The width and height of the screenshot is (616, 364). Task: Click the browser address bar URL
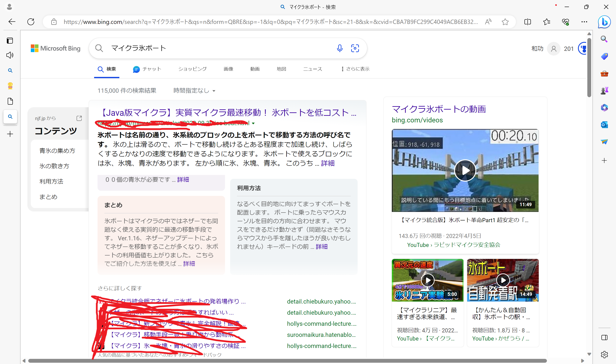(x=271, y=22)
